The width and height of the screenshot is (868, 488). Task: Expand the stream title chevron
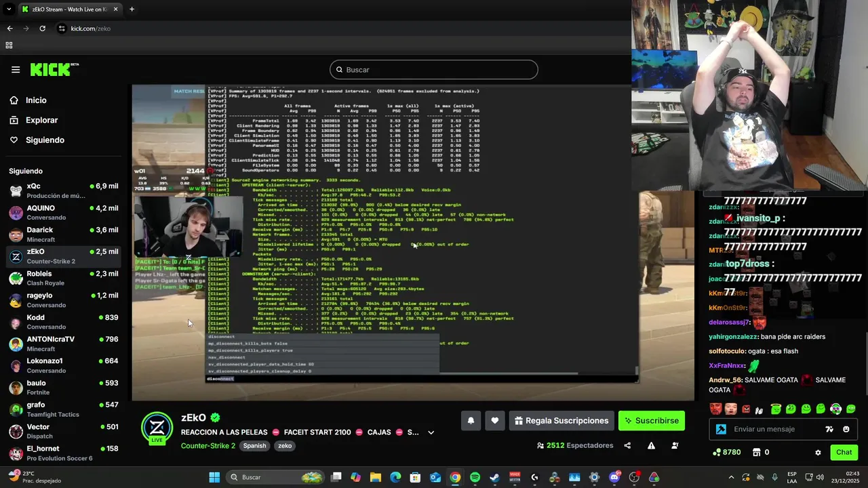431,432
